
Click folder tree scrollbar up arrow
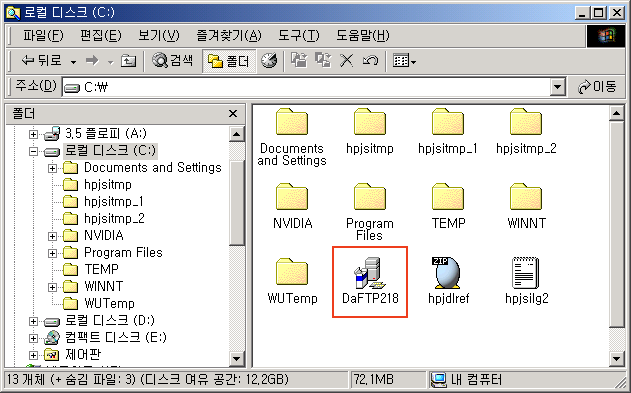(237, 134)
